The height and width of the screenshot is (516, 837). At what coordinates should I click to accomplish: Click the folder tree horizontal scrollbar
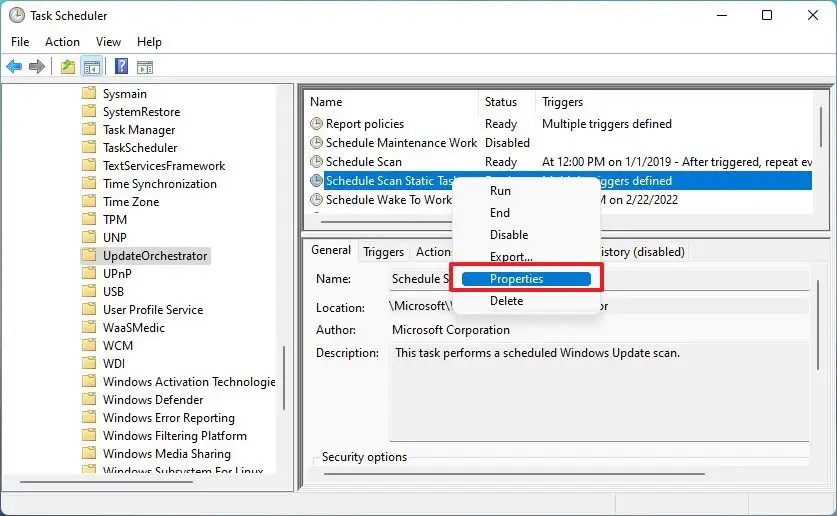(106, 482)
